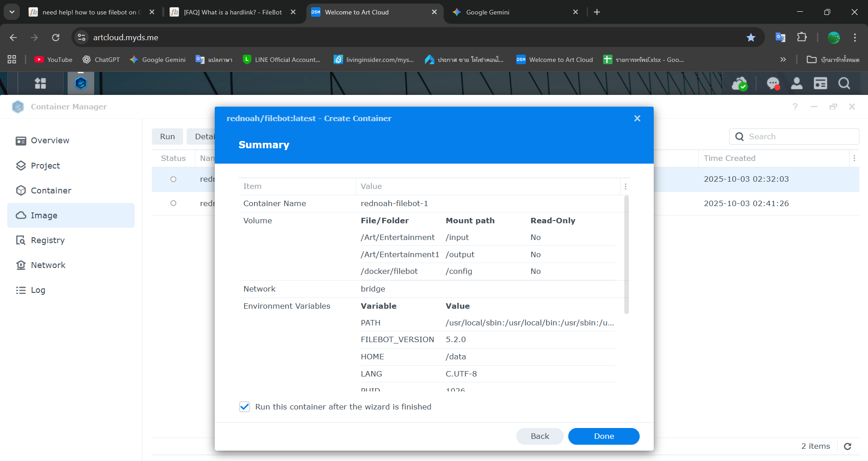868x461 pixels.
Task: Toggle 'Run this container after wizard' checkbox
Action: [x=245, y=407]
